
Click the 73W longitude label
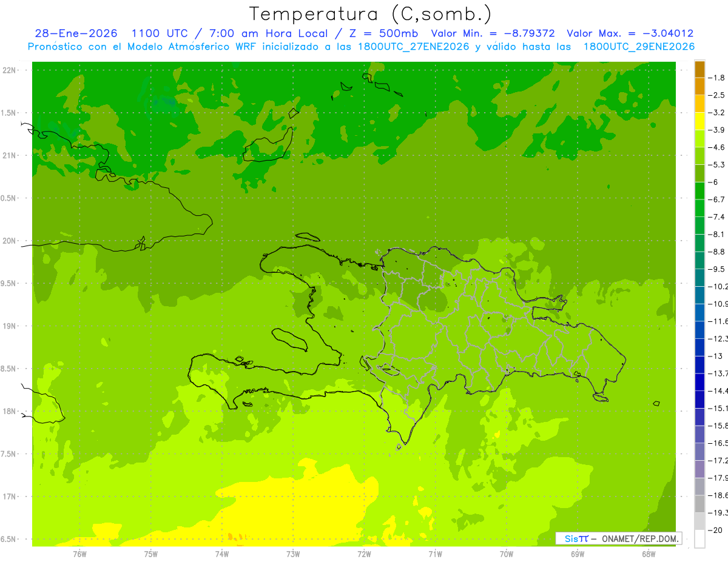click(293, 554)
